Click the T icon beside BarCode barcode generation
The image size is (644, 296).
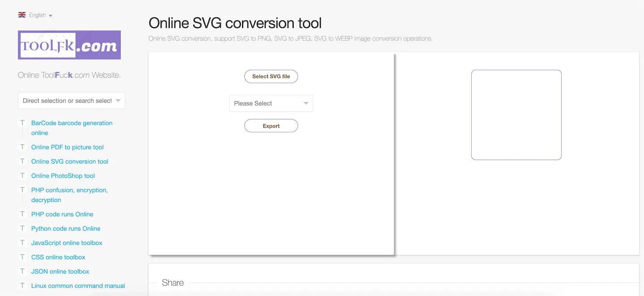(x=22, y=123)
